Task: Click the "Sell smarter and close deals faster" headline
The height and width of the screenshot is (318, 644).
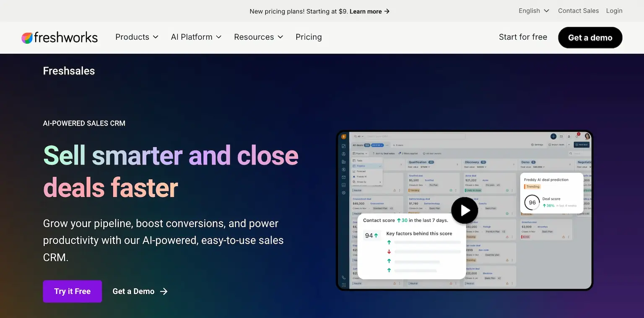Action: (x=171, y=171)
